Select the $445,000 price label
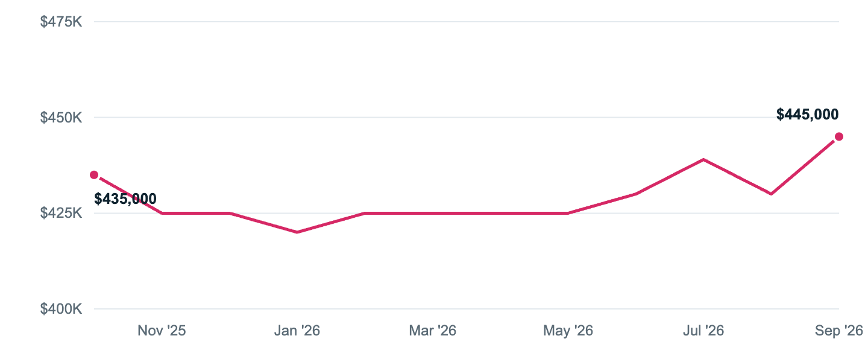The height and width of the screenshot is (362, 868). (807, 115)
